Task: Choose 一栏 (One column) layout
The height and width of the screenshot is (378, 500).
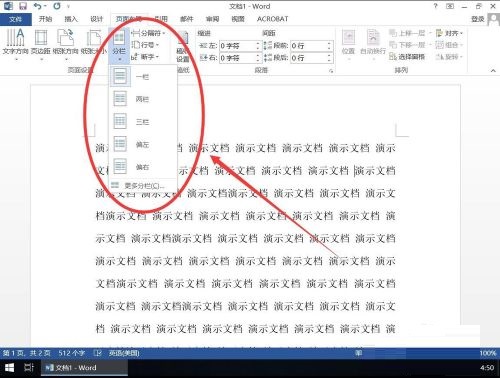Action: [143, 77]
